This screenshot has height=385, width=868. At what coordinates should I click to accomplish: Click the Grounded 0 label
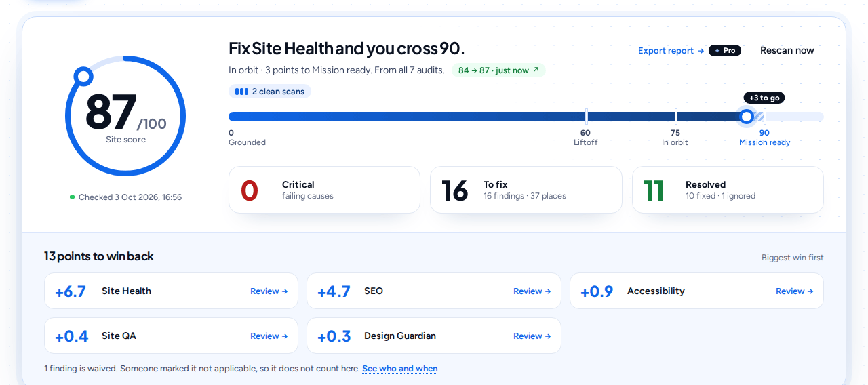(x=247, y=138)
